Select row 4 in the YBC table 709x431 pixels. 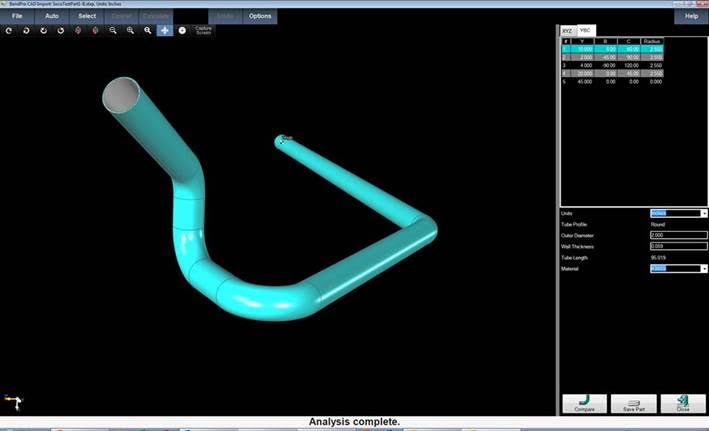coord(613,73)
